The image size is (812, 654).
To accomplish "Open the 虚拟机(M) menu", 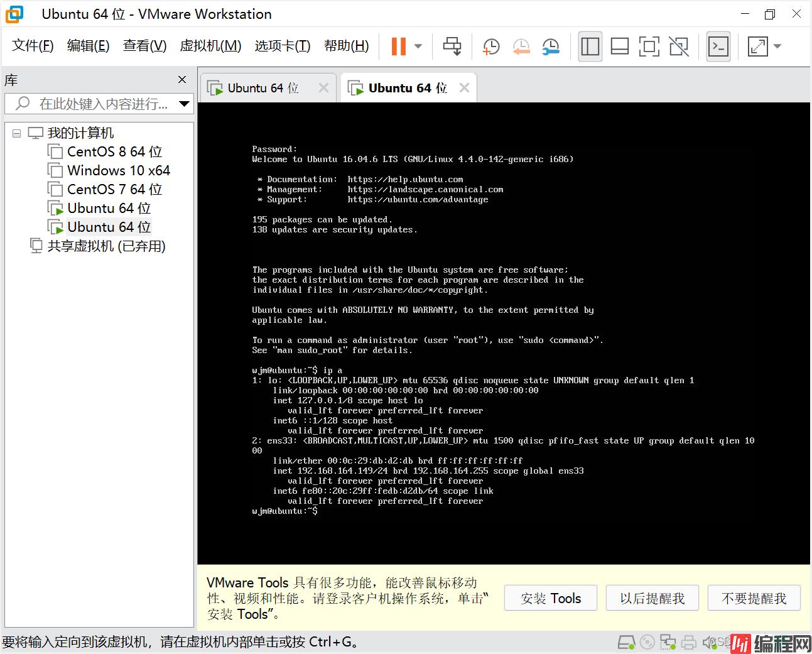I will tap(210, 46).
